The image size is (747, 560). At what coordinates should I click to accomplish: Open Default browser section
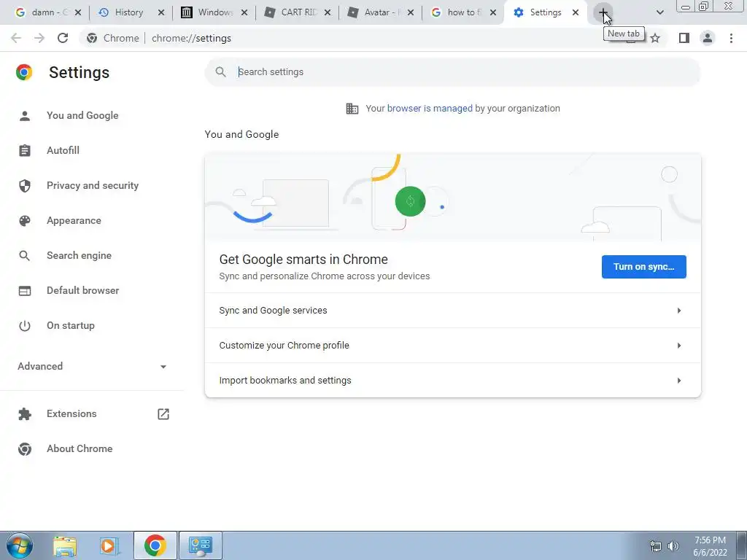(x=82, y=290)
